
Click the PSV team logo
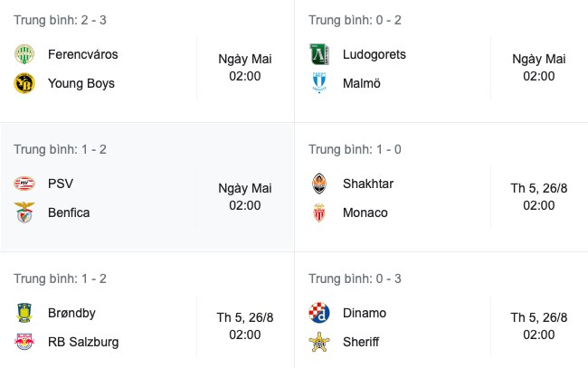point(24,184)
